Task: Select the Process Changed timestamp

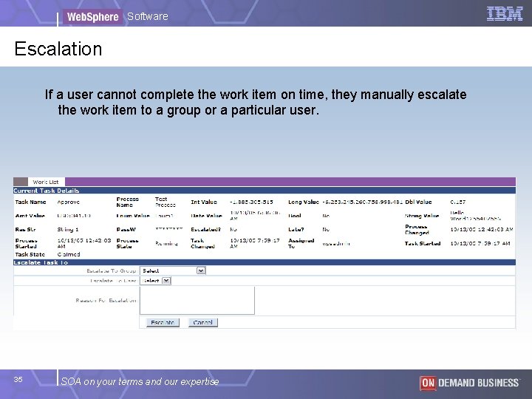Action: [x=482, y=229]
